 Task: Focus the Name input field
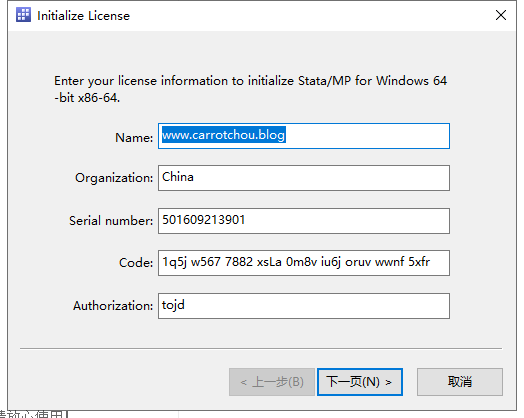(304, 136)
